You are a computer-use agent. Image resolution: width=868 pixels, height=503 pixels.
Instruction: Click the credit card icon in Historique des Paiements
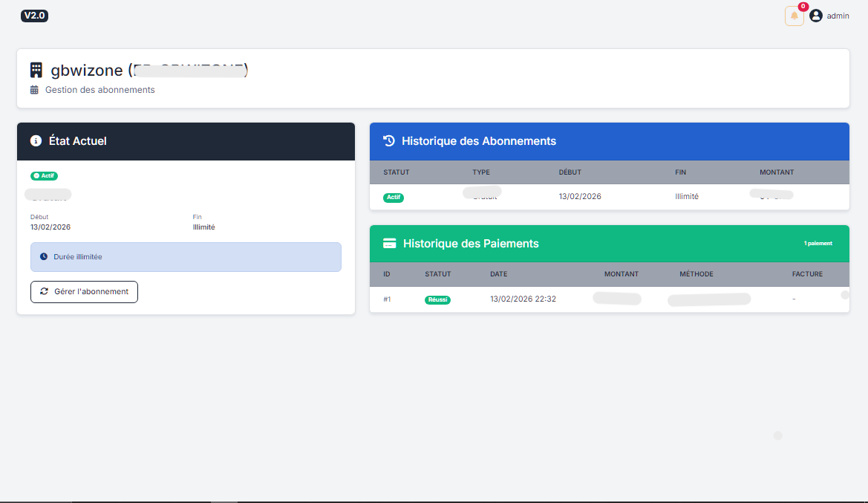point(389,243)
